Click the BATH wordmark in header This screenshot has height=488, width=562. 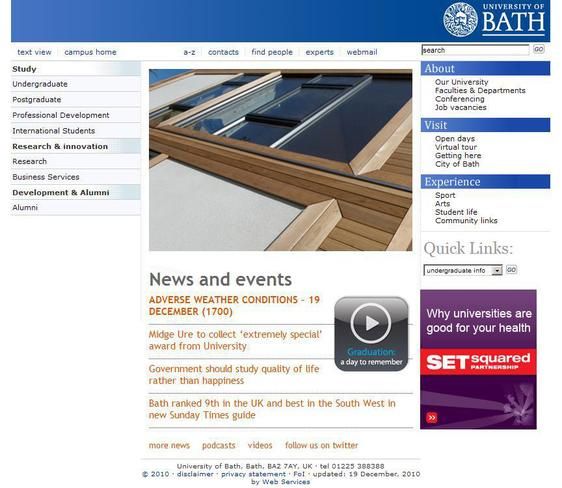513,22
